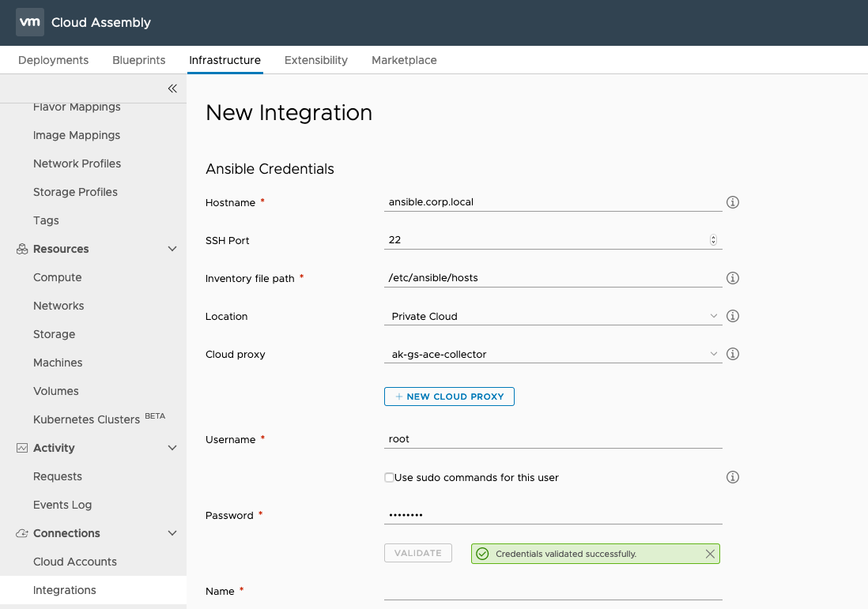Adjust SSH Port using the stepper arrows
868x609 pixels.
713,240
